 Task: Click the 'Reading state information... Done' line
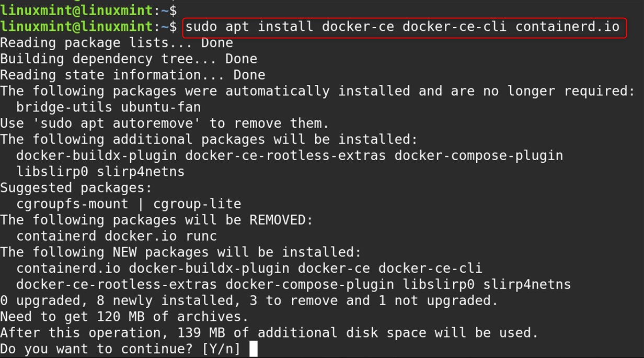click(133, 75)
